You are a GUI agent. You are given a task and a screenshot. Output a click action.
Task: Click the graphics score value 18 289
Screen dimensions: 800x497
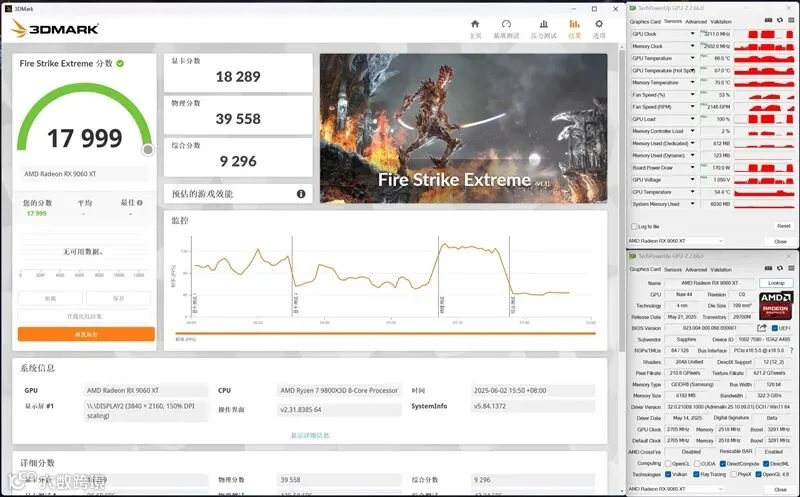tap(238, 77)
